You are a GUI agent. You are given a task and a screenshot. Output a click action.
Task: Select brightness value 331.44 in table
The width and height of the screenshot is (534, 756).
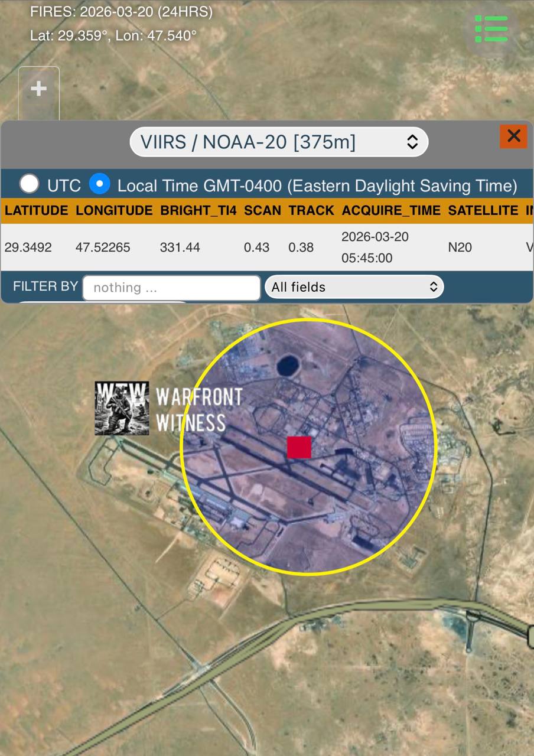pos(180,247)
